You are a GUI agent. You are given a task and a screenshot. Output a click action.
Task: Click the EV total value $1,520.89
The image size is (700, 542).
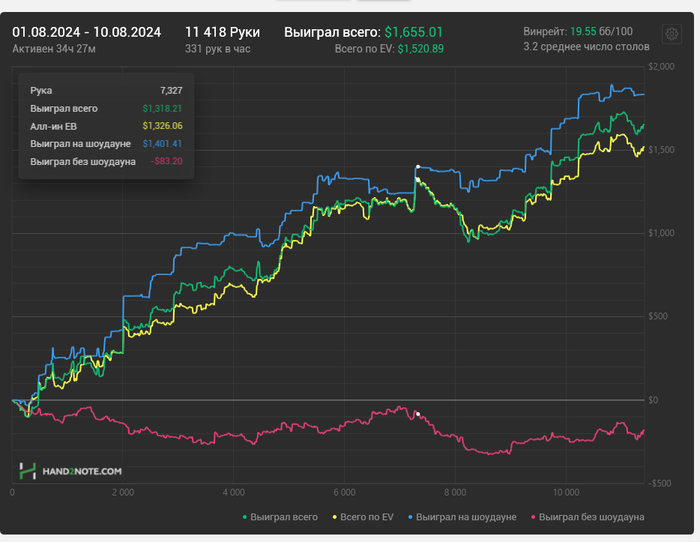(421, 49)
